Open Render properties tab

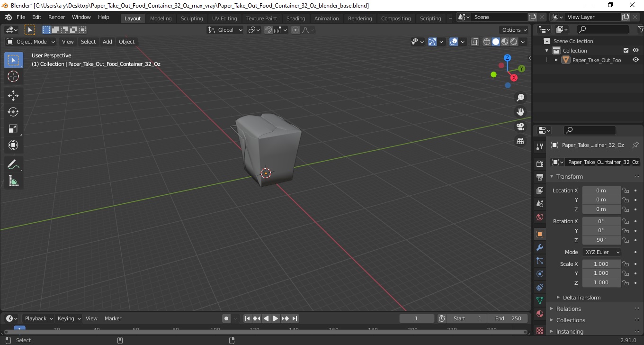point(539,163)
